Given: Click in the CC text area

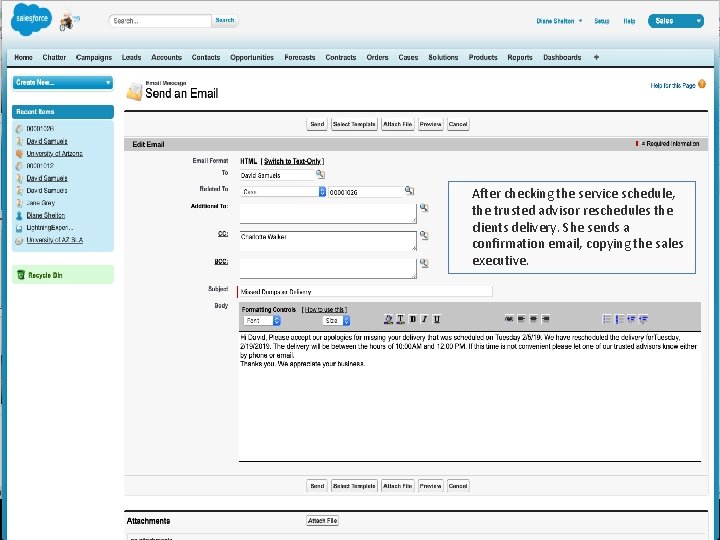Looking at the screenshot, I should tap(328, 242).
